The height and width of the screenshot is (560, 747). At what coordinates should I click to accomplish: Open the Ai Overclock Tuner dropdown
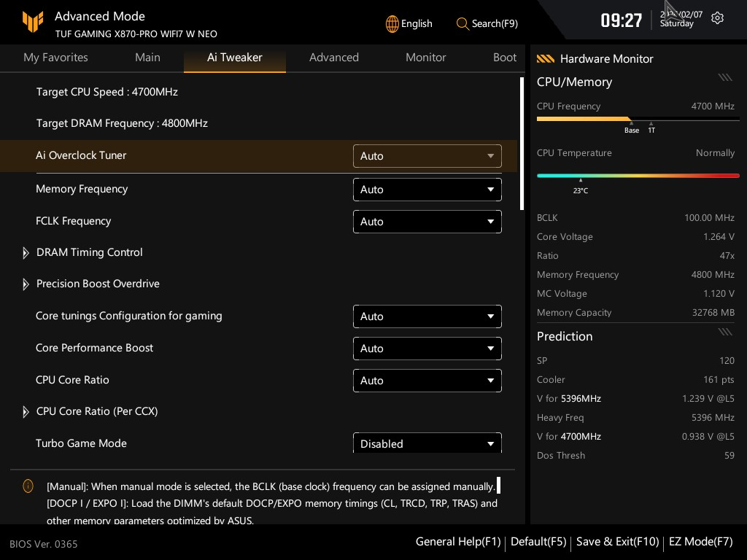coord(427,156)
